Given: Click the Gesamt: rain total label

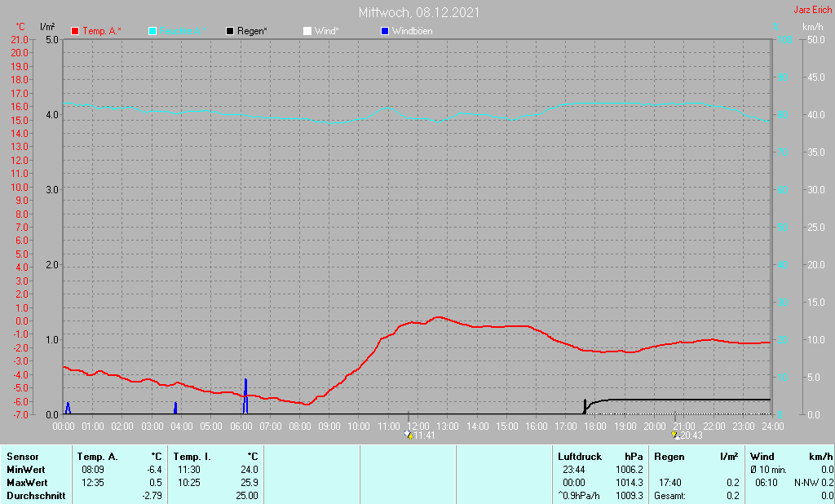Looking at the screenshot, I should [x=669, y=496].
